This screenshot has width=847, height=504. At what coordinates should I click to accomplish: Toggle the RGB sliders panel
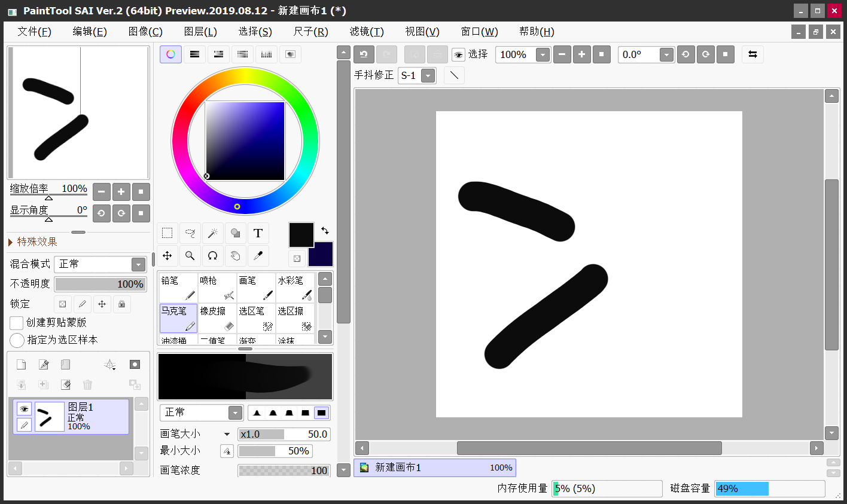click(194, 54)
